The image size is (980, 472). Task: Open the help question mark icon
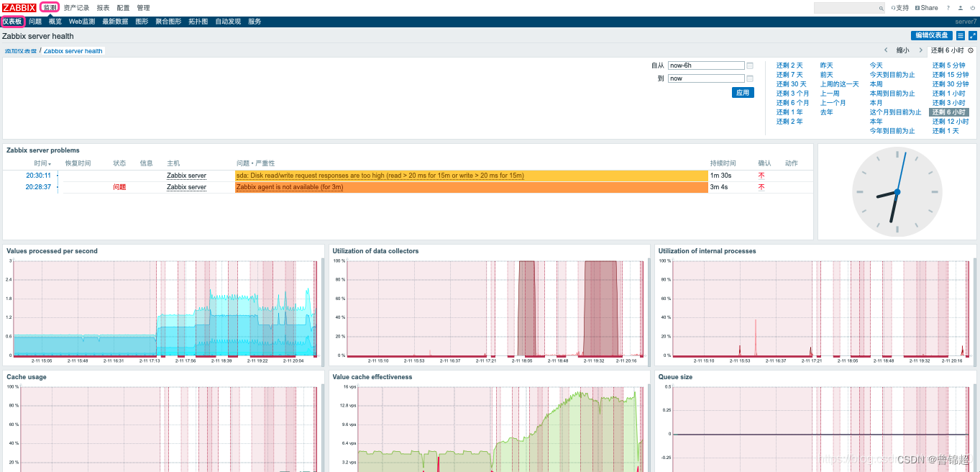pos(948,8)
